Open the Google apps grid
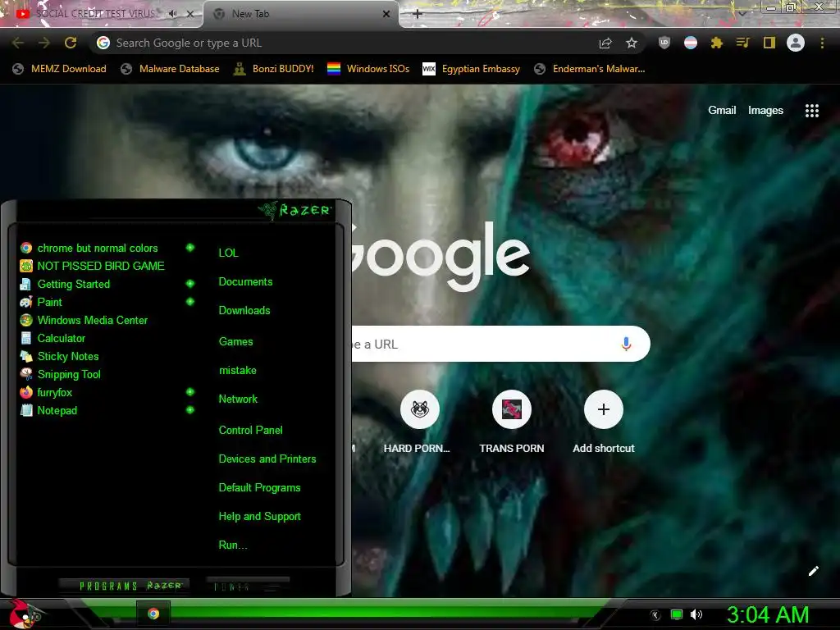This screenshot has width=840, height=630. coord(812,111)
